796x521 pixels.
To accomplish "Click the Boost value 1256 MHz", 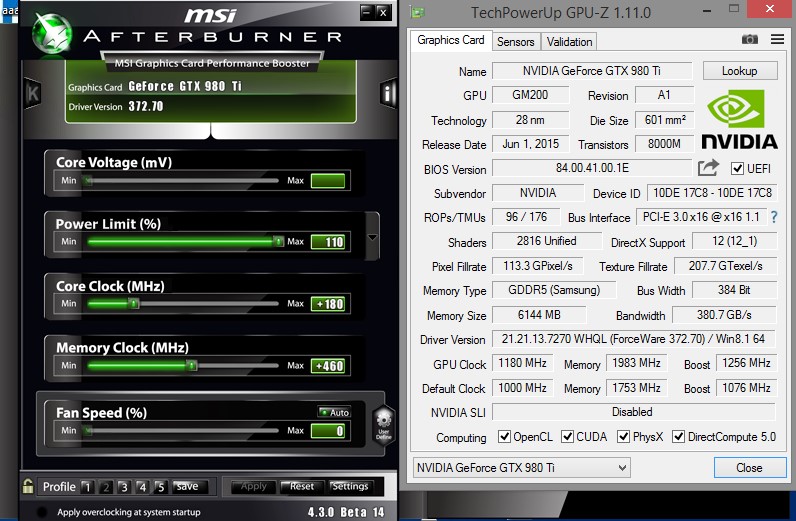I will 746,363.
